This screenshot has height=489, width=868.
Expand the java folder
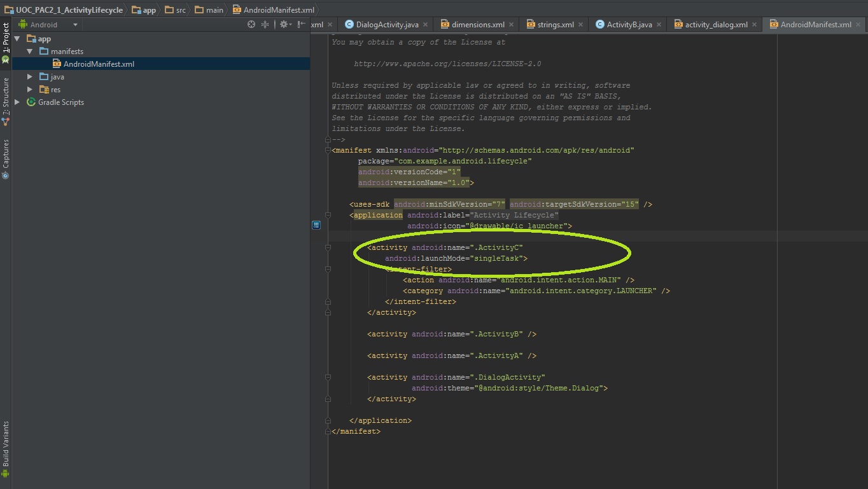[29, 76]
